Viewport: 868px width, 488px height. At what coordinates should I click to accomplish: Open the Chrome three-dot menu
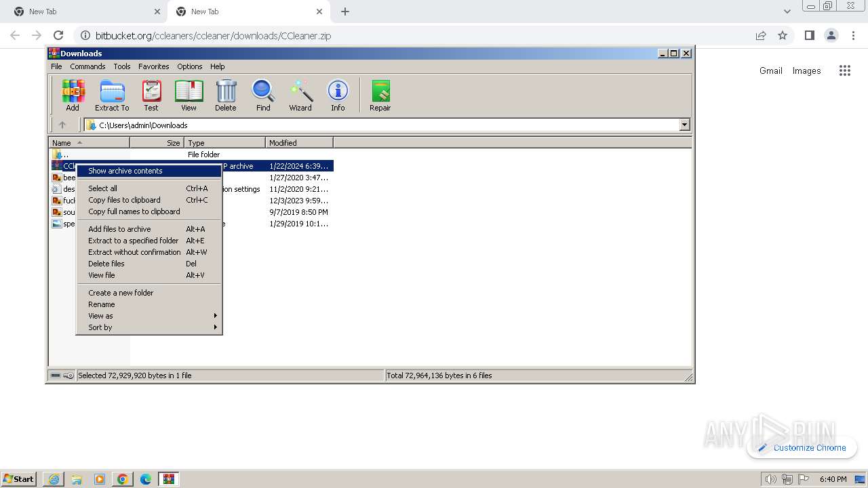(853, 35)
